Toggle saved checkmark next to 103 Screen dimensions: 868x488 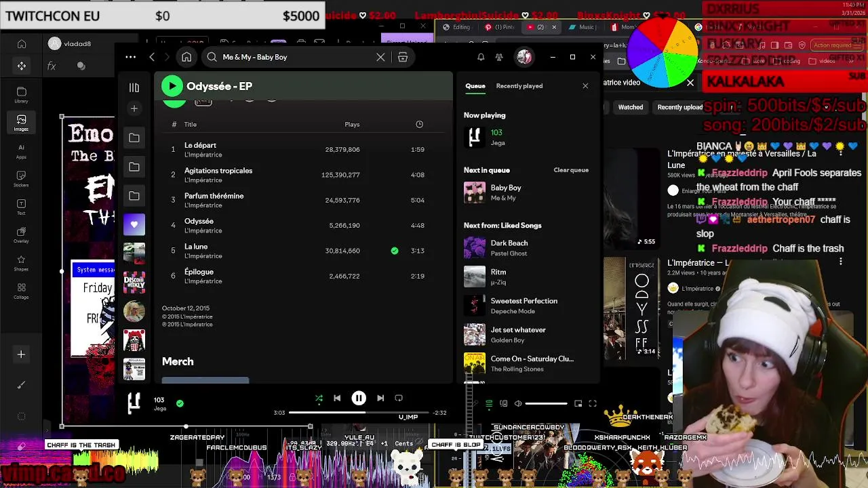pos(180,403)
